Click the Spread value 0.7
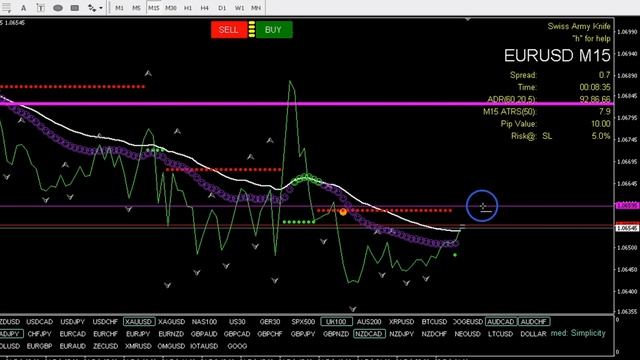Viewport: 640px width, 360px height. click(x=604, y=75)
